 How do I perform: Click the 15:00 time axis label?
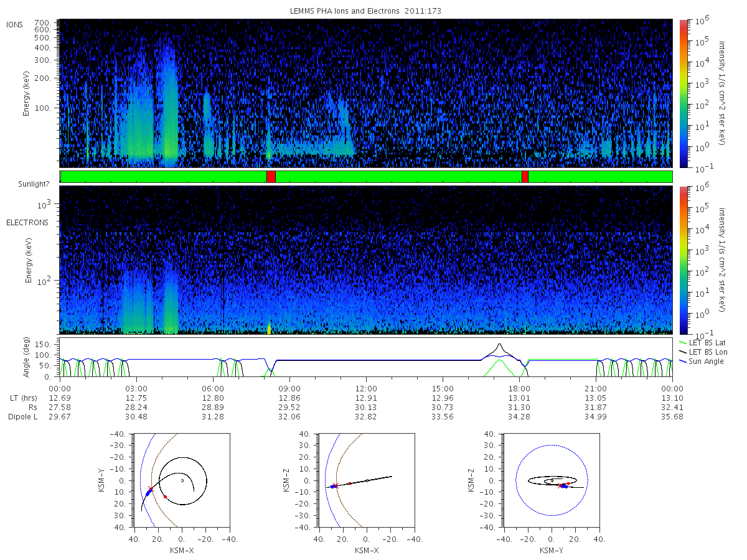443,389
